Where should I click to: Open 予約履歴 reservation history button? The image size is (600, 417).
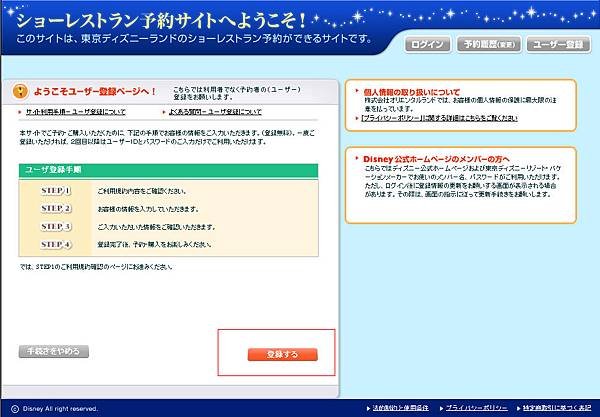pos(489,44)
